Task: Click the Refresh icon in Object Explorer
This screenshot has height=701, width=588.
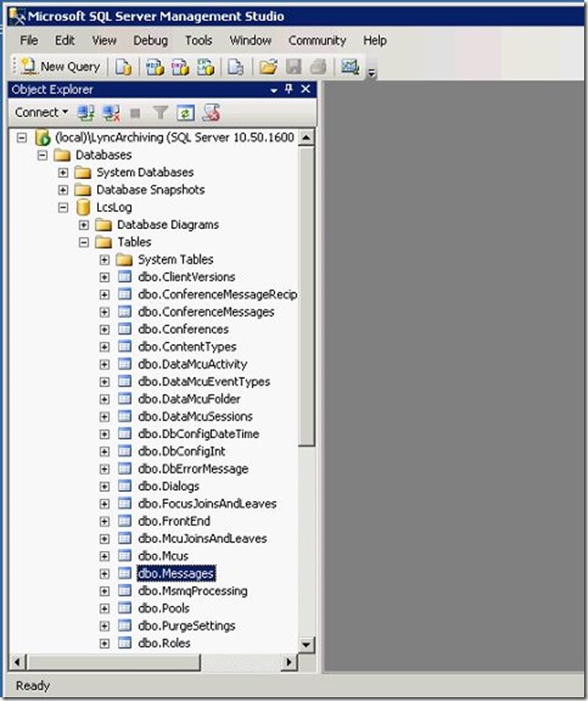Action: [x=186, y=113]
